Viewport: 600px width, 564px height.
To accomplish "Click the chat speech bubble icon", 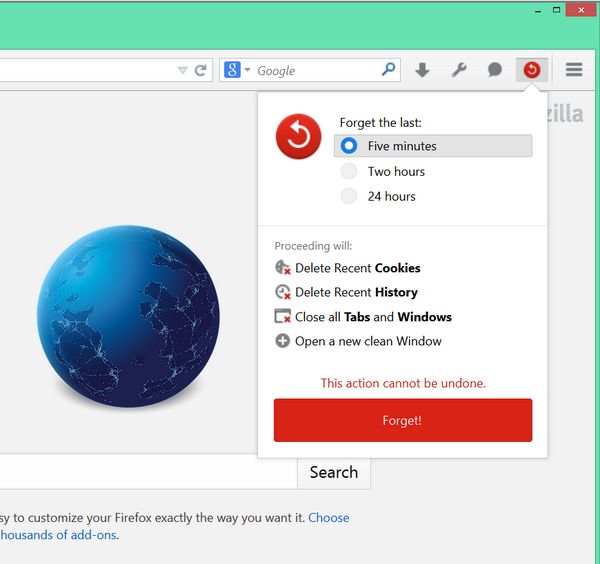I will pos(495,70).
